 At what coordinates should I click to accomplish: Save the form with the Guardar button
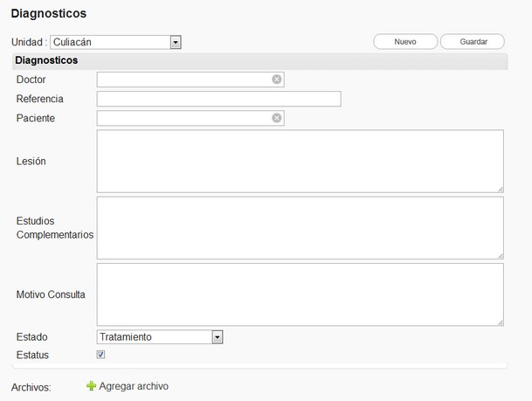click(473, 41)
